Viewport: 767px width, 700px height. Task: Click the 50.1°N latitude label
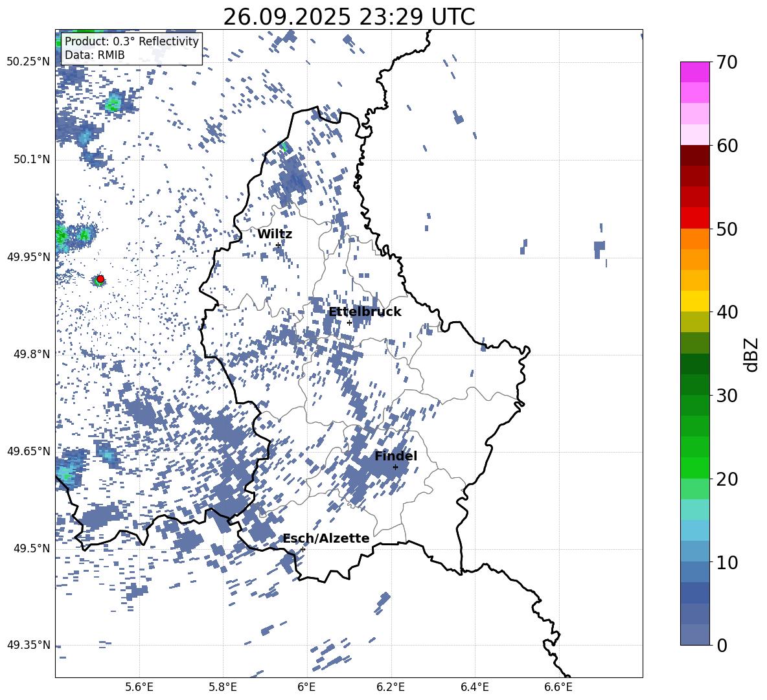point(31,159)
